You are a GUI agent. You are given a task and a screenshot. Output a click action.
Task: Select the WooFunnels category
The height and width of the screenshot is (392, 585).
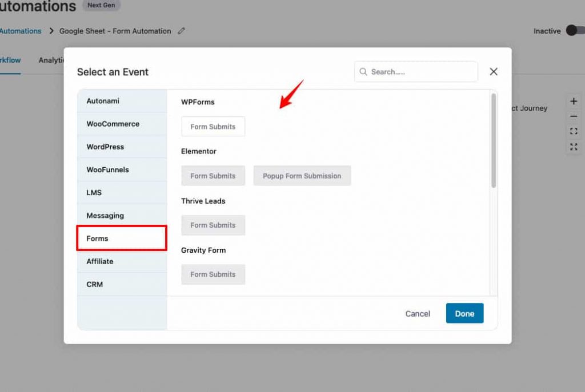click(122, 169)
